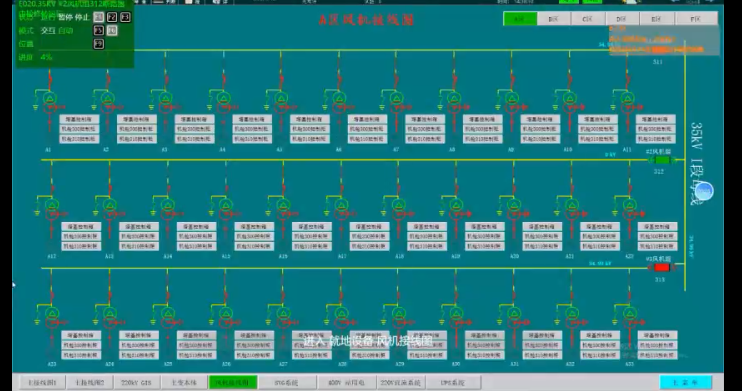Switch to the D区 zone tab
Screen dimensions: 742x391
point(622,19)
